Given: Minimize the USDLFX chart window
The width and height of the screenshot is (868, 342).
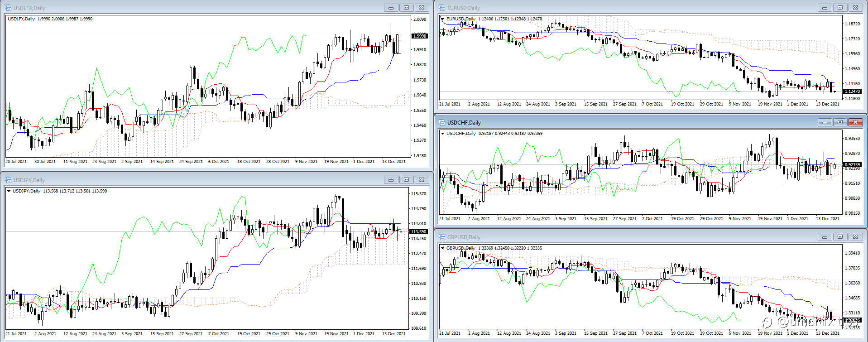Looking at the screenshot, I should [x=391, y=8].
